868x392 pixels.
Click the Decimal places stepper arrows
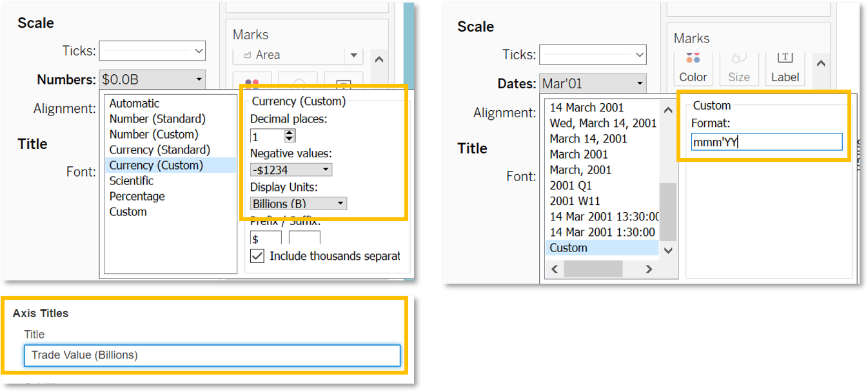(290, 136)
